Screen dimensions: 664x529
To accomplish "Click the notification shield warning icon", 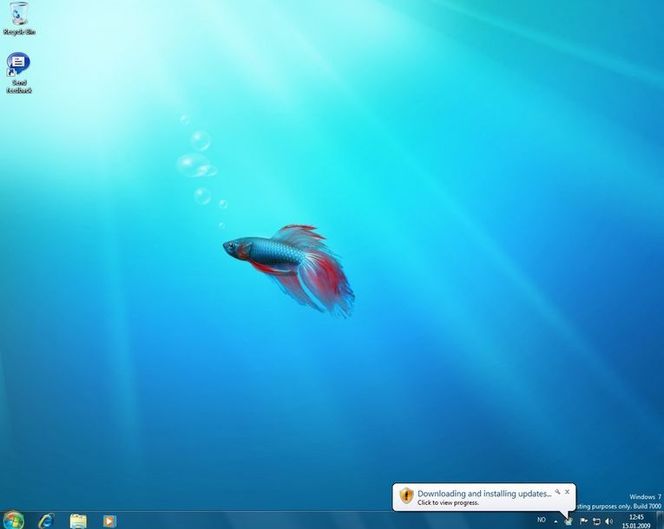I will click(407, 495).
